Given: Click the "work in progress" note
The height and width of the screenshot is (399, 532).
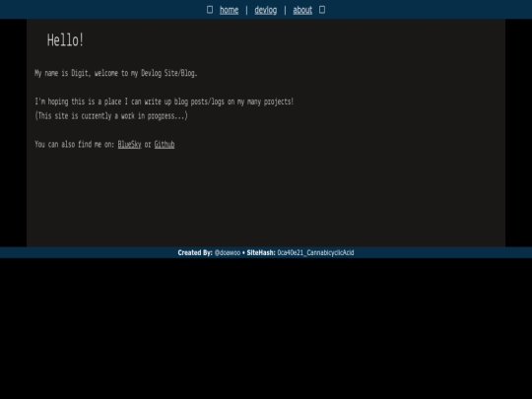Looking at the screenshot, I should pyautogui.click(x=111, y=116).
